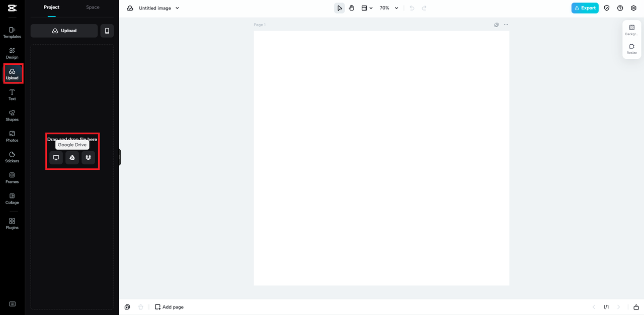Choose Google Drive upload source
This screenshot has height=315, width=644.
[x=72, y=158]
